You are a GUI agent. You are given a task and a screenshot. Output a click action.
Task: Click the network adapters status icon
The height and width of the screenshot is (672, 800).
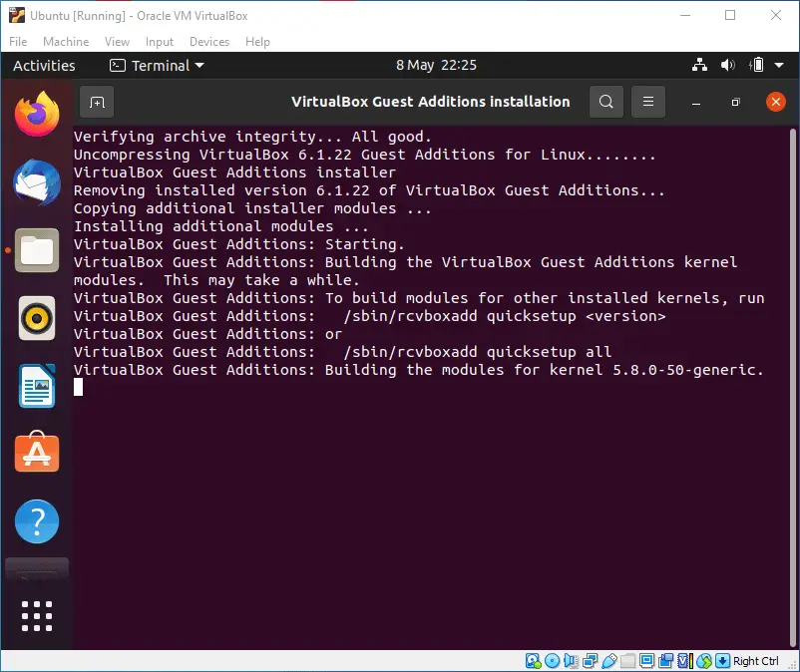(x=590, y=661)
